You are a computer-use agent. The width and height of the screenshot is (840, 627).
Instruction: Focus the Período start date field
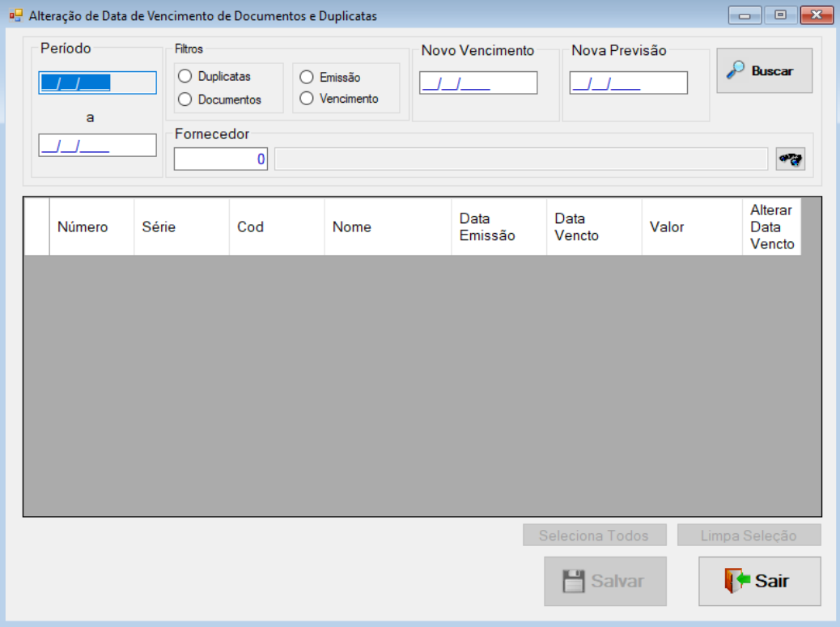[97, 83]
